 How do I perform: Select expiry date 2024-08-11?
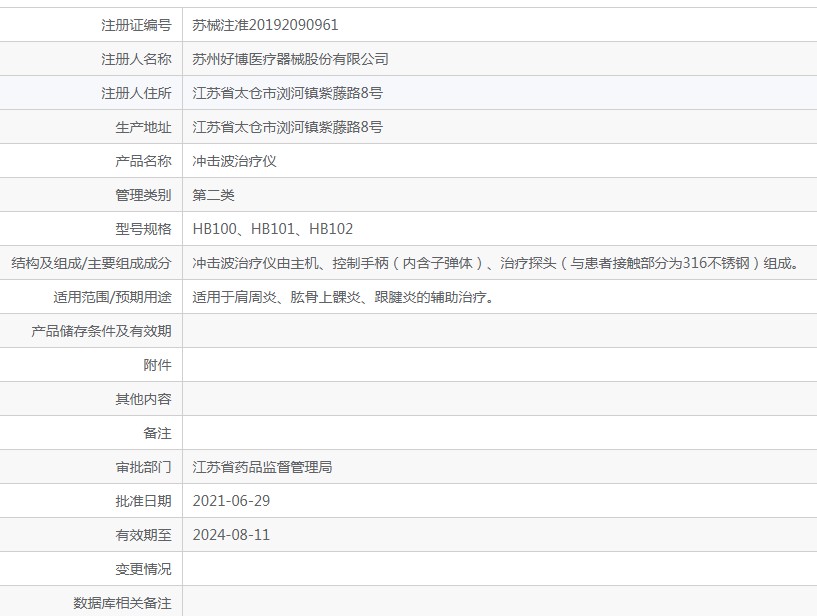click(231, 535)
